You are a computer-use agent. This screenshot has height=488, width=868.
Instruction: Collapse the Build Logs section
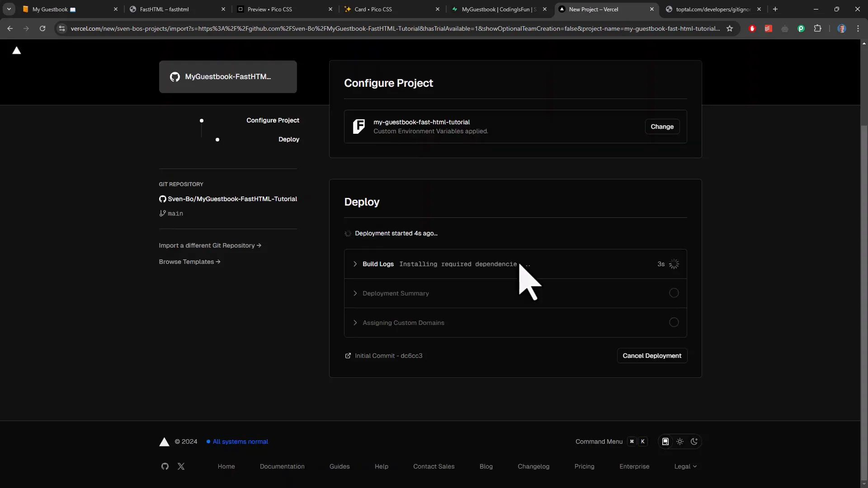355,264
